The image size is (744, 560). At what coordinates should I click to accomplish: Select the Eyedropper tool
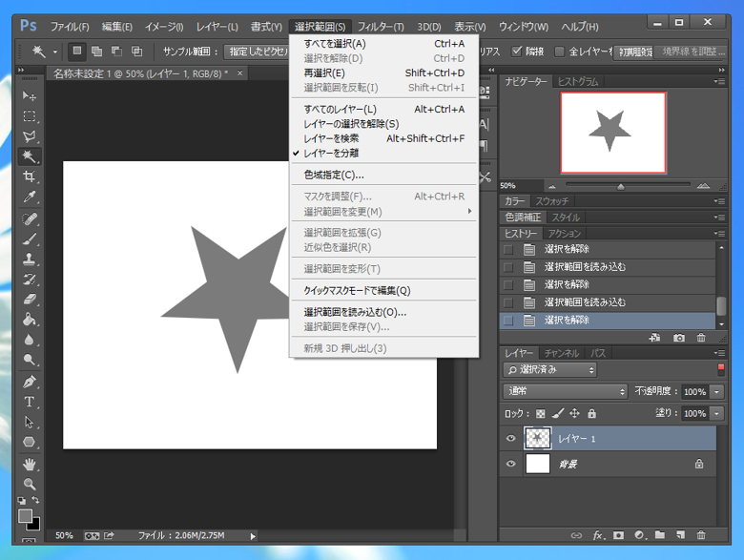pyautogui.click(x=29, y=197)
